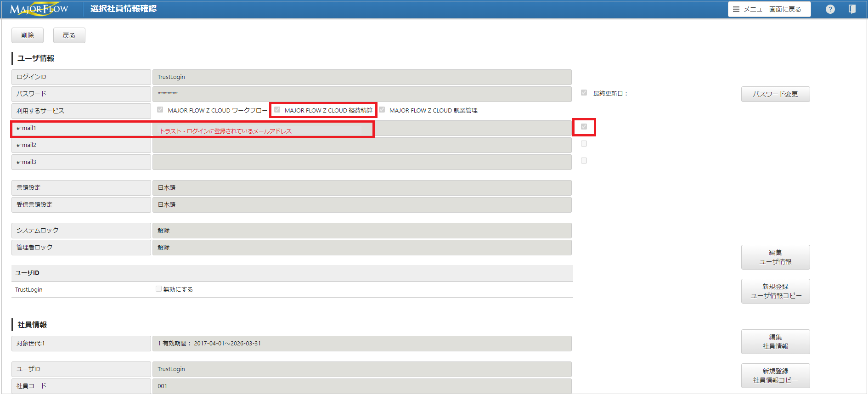Screen dimensions: 868x395
Task: Click the 選択社員情報確認 page title
Action: [124, 9]
